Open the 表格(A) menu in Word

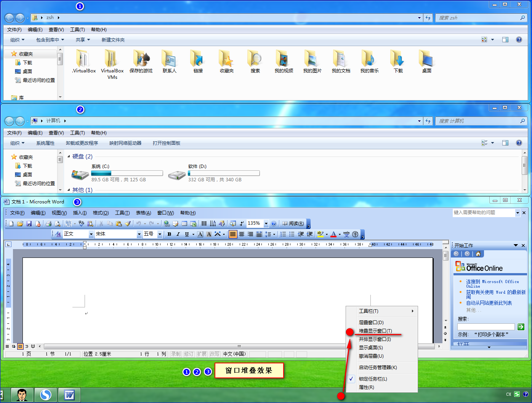(143, 213)
